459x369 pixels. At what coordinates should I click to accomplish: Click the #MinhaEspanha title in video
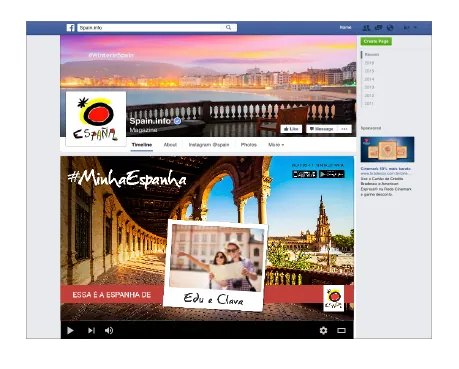127,179
